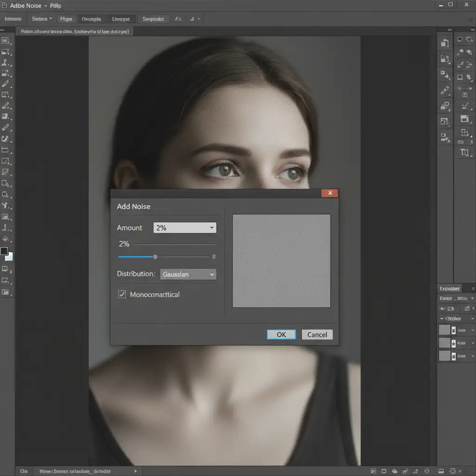Toggle the second layer's mask icon
Viewport: 476px width, 476px height.
pyautogui.click(x=454, y=343)
